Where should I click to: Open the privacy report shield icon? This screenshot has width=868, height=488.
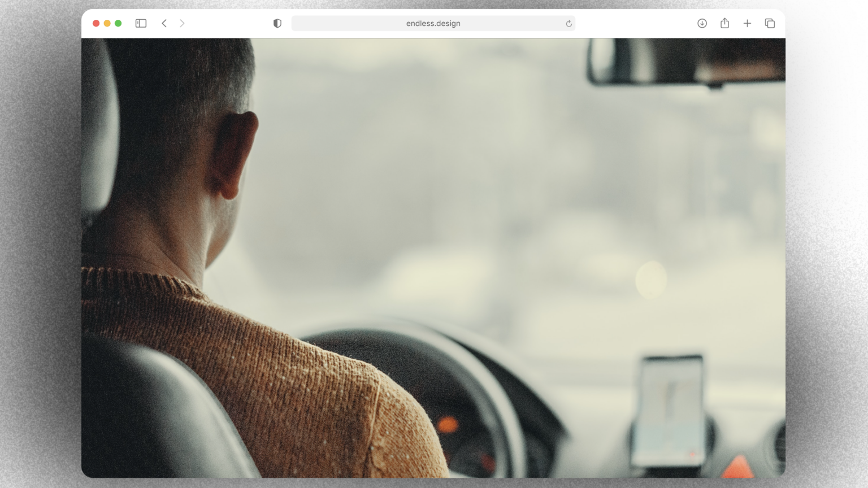(277, 23)
